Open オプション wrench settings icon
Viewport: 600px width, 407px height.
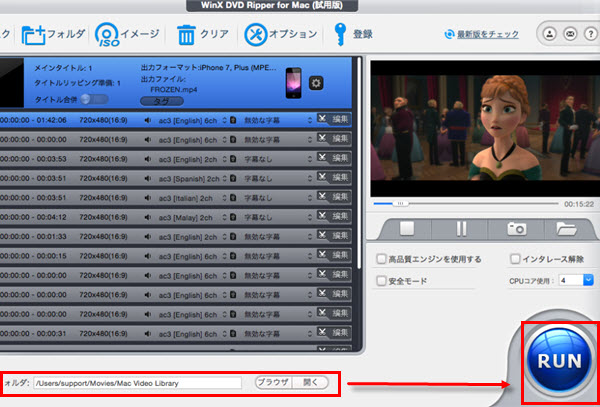[256, 35]
